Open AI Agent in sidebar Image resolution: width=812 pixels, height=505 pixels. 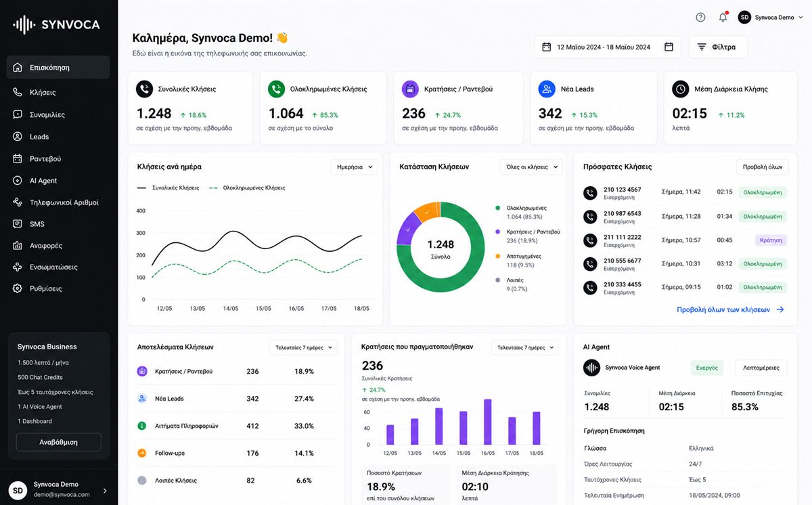(x=58, y=181)
